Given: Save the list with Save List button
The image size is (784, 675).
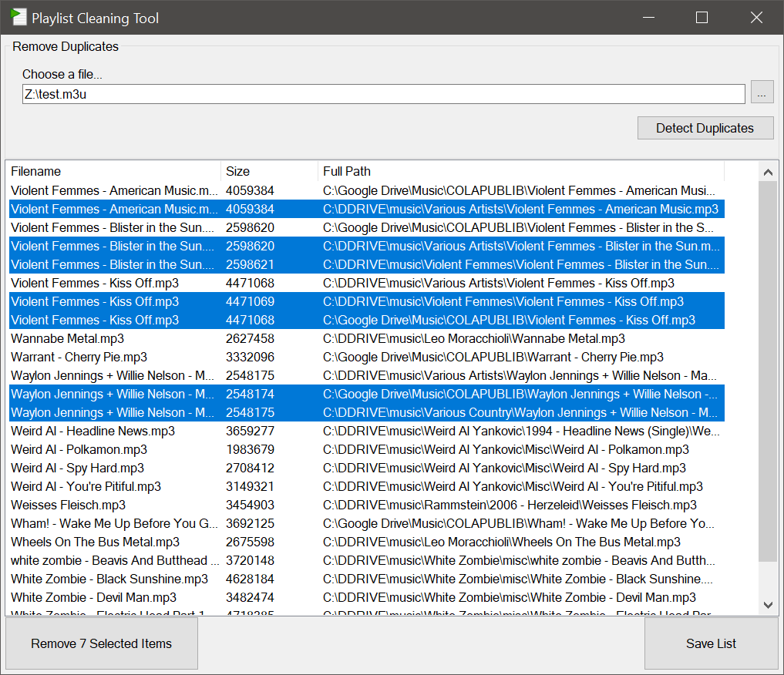Looking at the screenshot, I should click(711, 643).
